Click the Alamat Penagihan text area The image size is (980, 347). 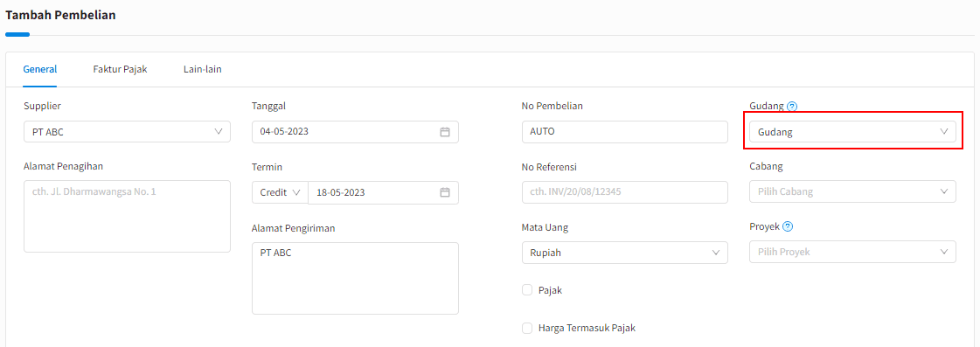click(127, 216)
